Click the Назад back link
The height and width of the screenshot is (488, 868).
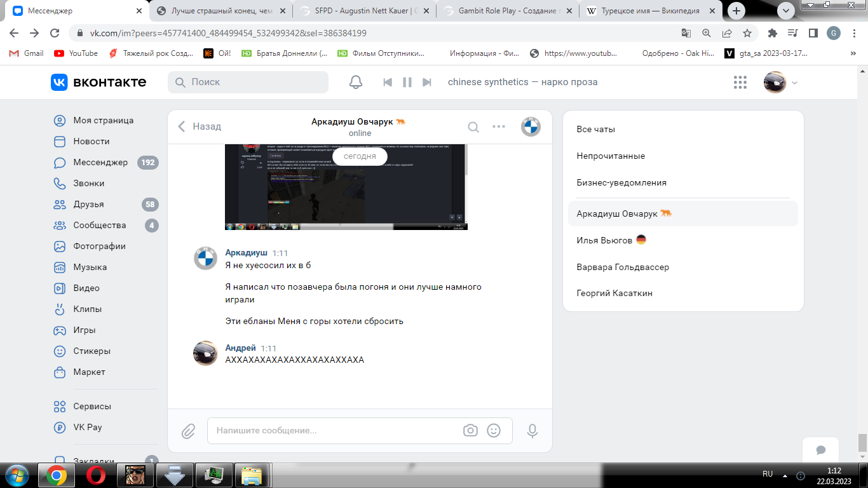[x=200, y=126]
